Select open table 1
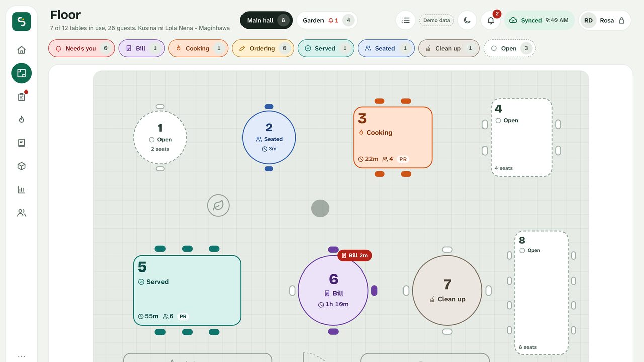Screen dimensions: 644x362 pyautogui.click(x=160, y=138)
